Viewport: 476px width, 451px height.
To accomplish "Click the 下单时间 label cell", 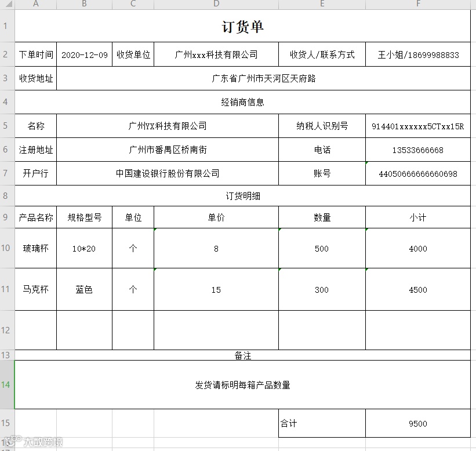I will [x=36, y=54].
